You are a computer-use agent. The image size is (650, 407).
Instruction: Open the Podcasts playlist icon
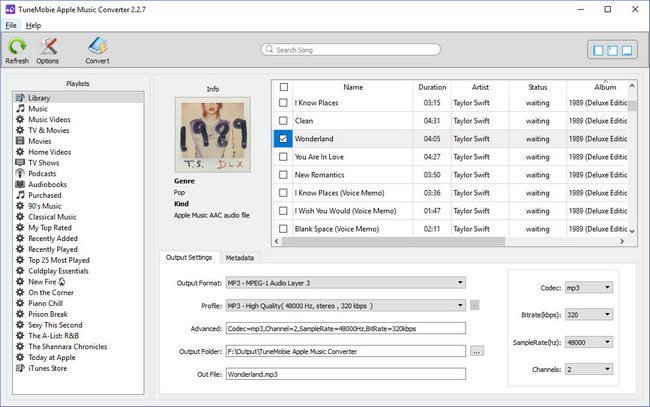point(20,173)
